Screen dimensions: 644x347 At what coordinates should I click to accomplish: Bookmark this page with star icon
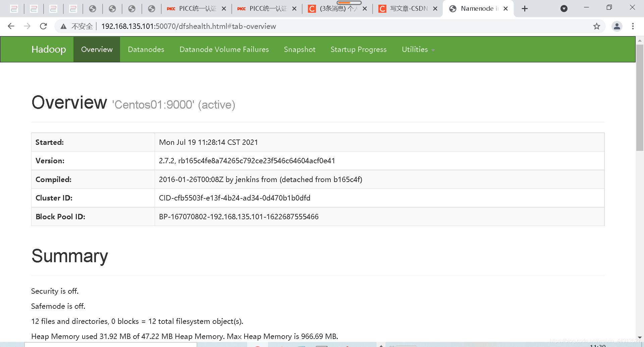tap(596, 26)
